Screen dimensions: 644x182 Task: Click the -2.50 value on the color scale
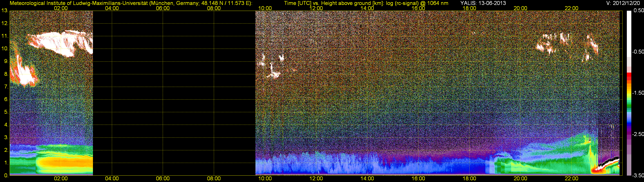pos(638,134)
